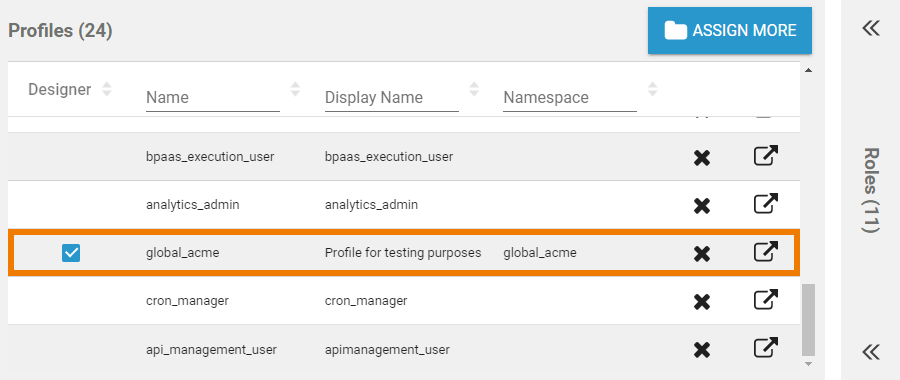Sort profiles by Designer column
This screenshot has height=380, width=900.
tap(106, 89)
